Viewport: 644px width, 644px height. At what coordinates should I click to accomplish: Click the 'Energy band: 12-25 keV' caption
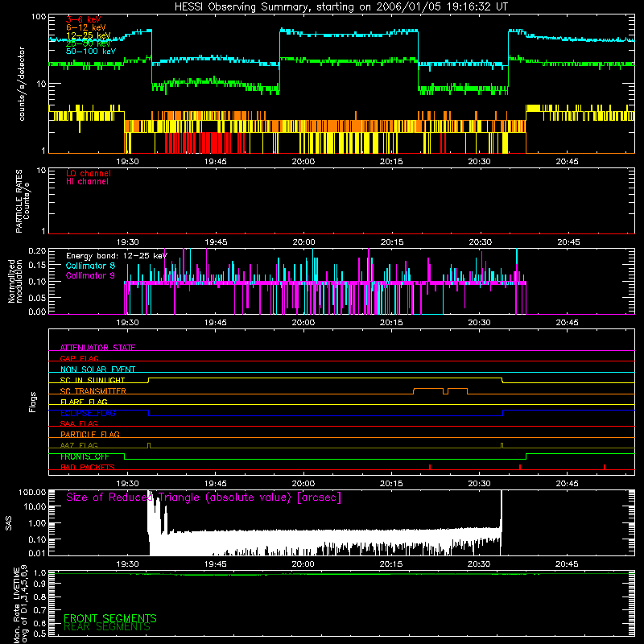coord(117,256)
